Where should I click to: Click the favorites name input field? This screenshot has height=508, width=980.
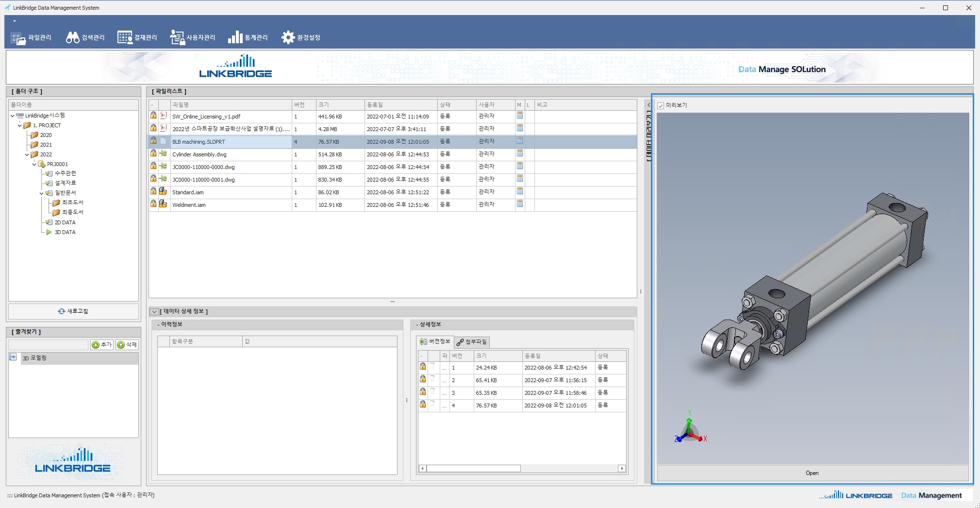click(x=49, y=345)
